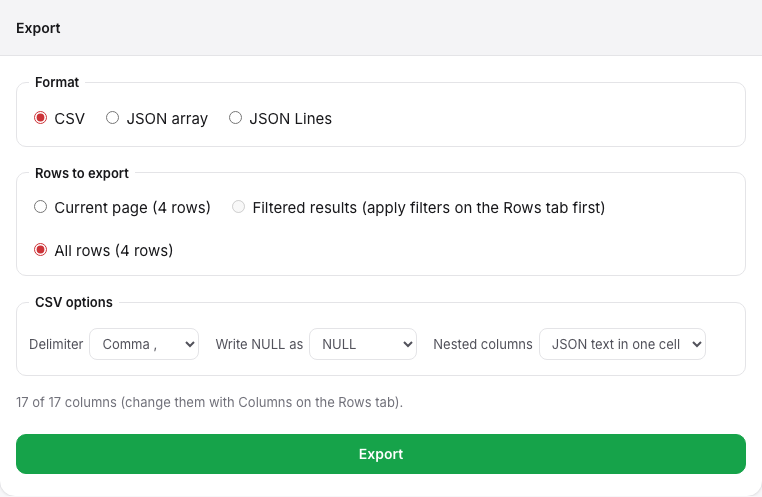Click the Format group label
The height and width of the screenshot is (497, 762).
tap(57, 82)
